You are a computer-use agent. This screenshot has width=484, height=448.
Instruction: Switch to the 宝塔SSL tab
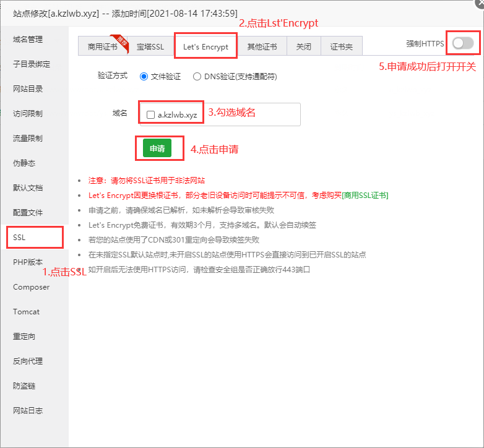tap(150, 46)
